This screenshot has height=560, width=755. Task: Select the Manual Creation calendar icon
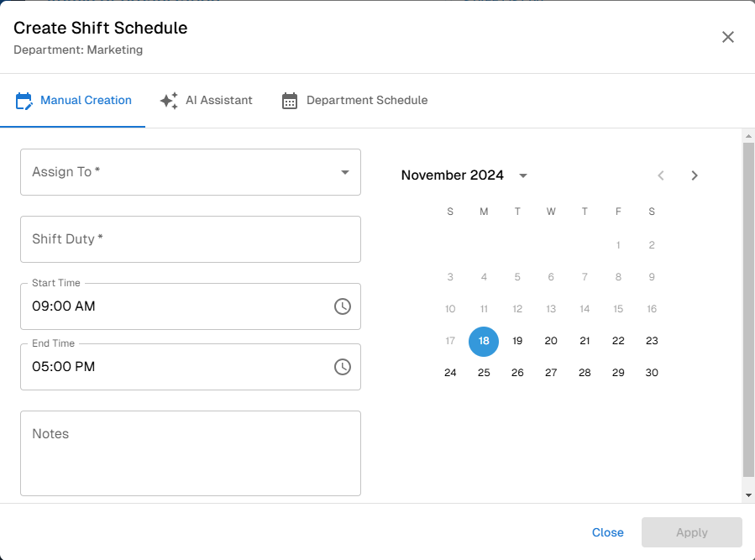coord(25,100)
